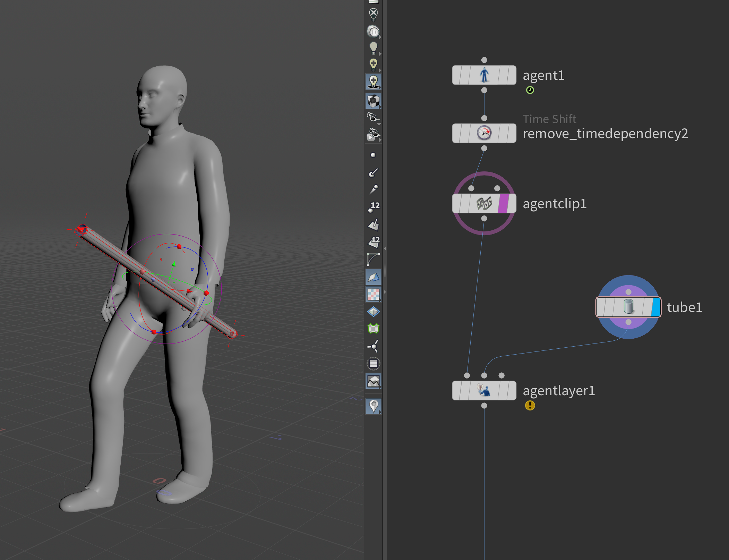This screenshot has width=729, height=560.
Task: Select the agentclip1 node label
Action: click(x=555, y=204)
